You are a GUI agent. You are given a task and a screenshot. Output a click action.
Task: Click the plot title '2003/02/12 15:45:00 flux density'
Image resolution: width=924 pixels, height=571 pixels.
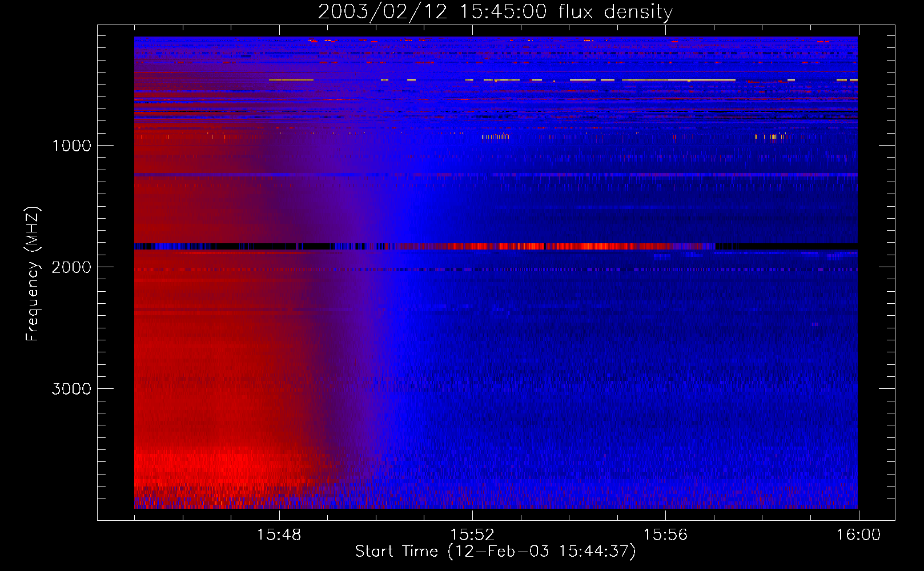pyautogui.click(x=495, y=11)
